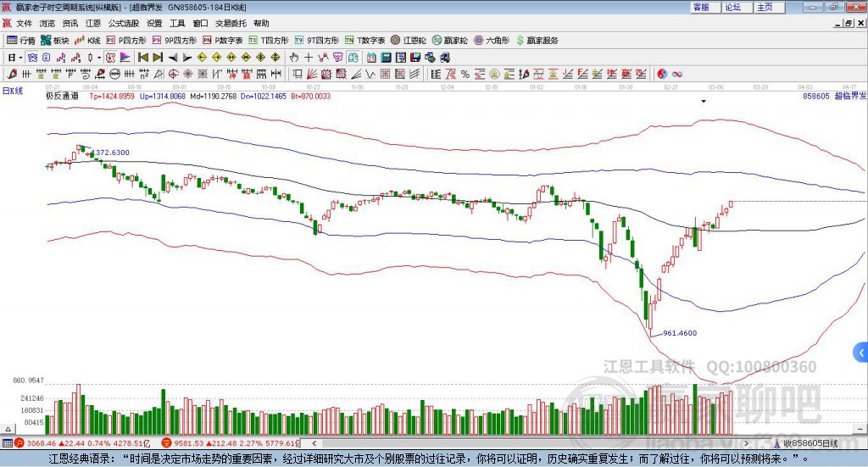Screen dimensions: 868x467
Task: Open the 9P四方形 tool
Action: 175,41
